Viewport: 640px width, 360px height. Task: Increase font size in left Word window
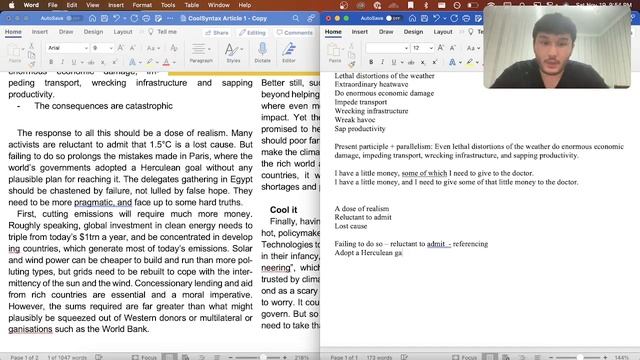[x=121, y=48]
